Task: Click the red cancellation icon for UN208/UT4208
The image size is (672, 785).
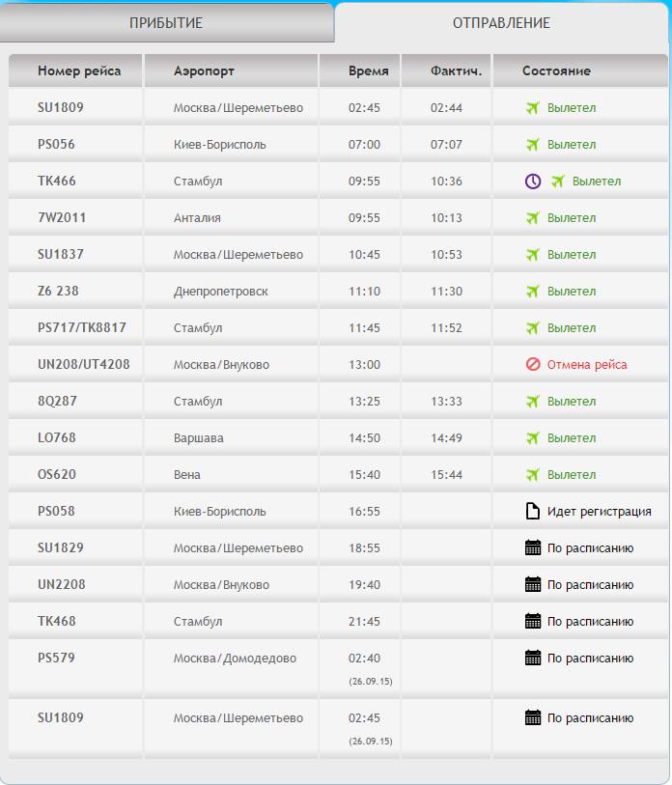Action: pos(533,365)
